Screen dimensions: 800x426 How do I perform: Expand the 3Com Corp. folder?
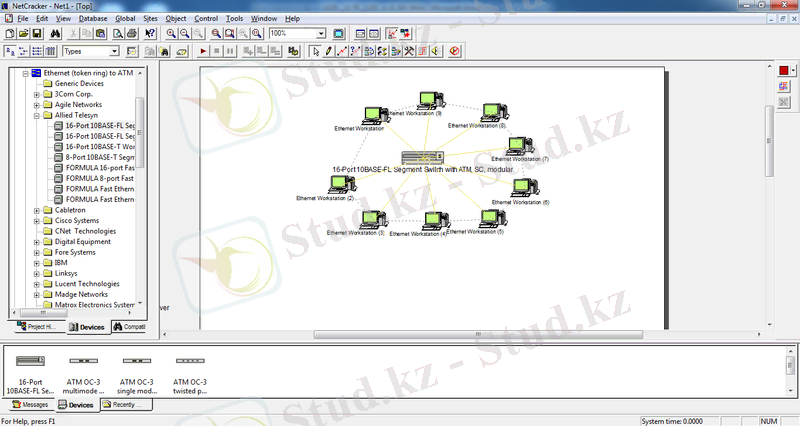coord(37,94)
